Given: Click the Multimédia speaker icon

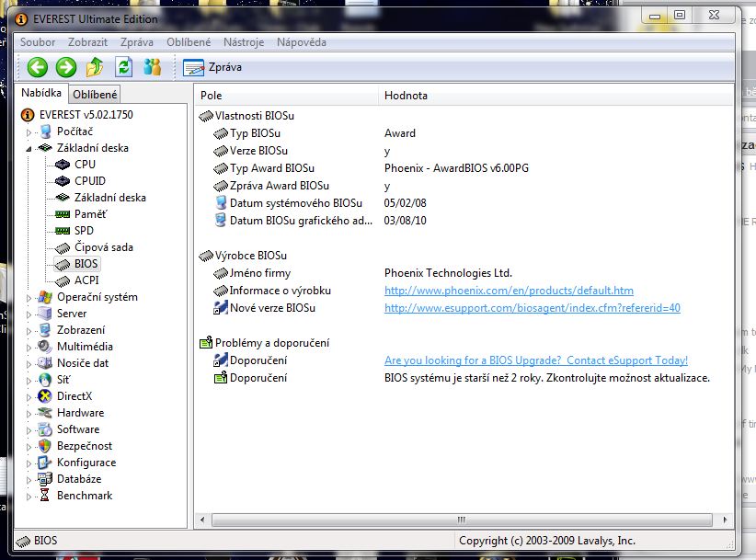Looking at the screenshot, I should coord(45,347).
